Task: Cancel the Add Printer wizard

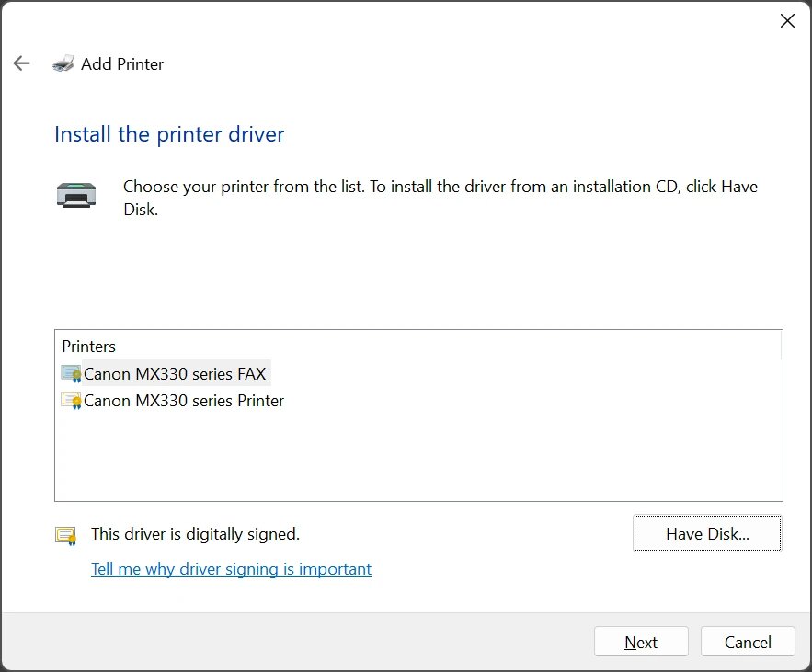Action: [748, 641]
